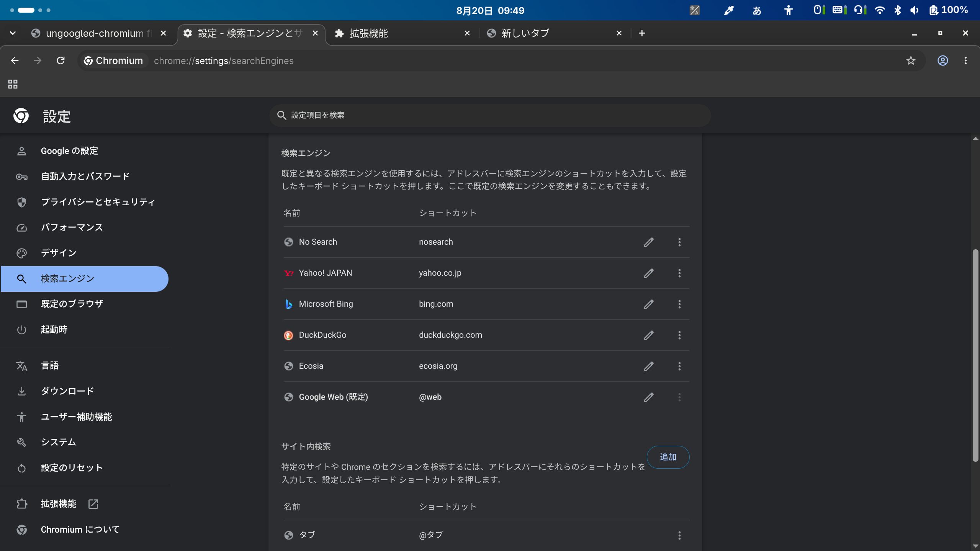The image size is (980, 551).
Task: Click the Chromium site info chip
Action: (113, 60)
